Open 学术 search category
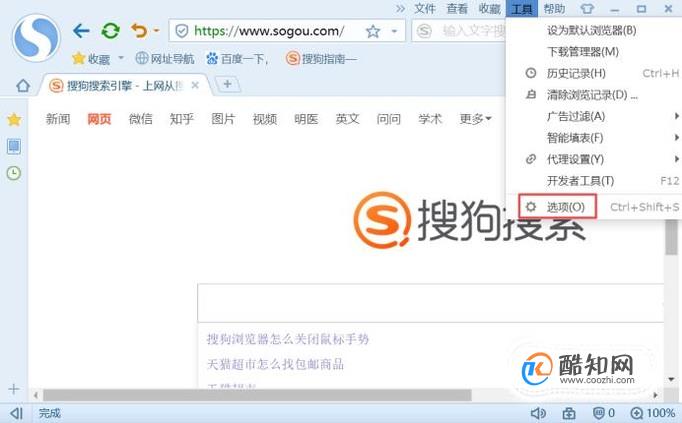The height and width of the screenshot is (423, 682). [430, 119]
